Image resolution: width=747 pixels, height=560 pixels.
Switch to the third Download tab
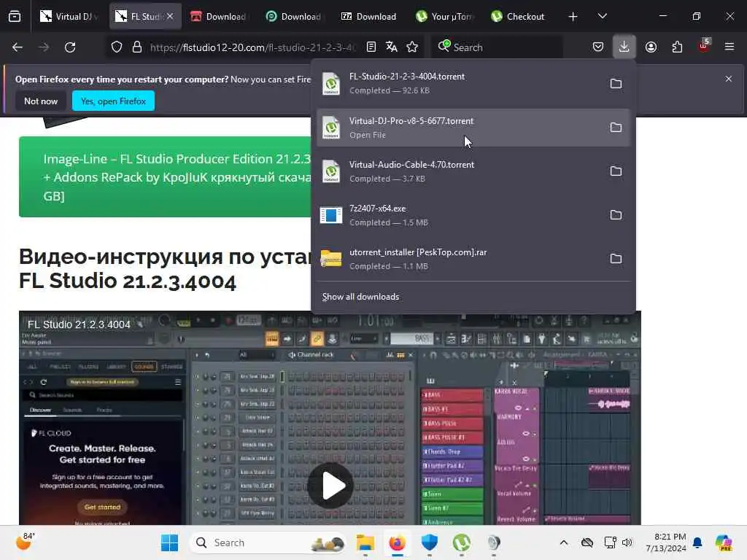[x=369, y=17]
